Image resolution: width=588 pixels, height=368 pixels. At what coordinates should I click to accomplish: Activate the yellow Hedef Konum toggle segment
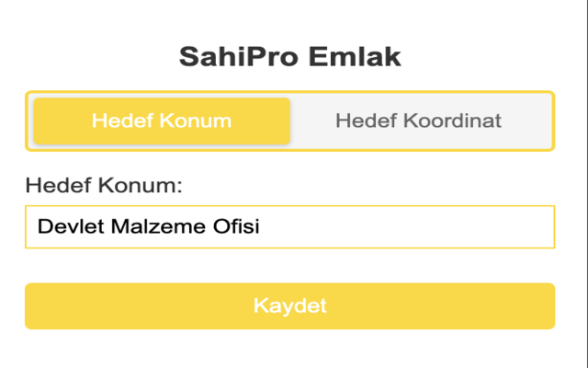(162, 121)
